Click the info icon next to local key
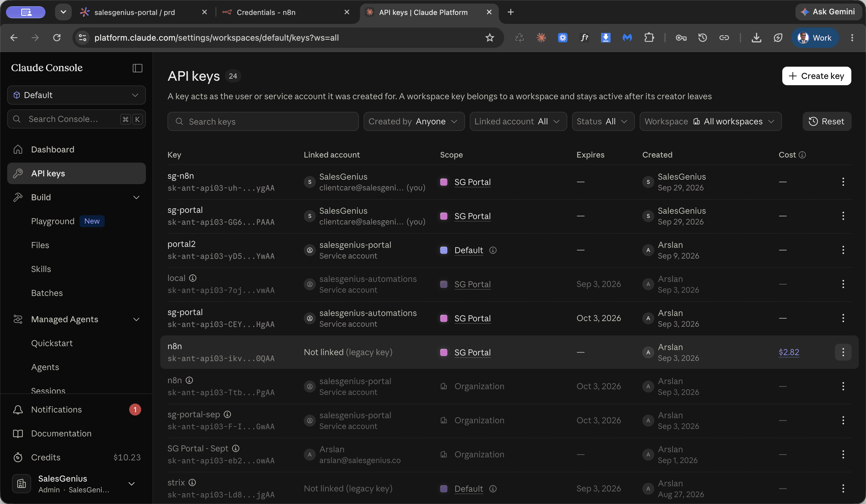Screen dimensions: 866x504 tap(193, 278)
